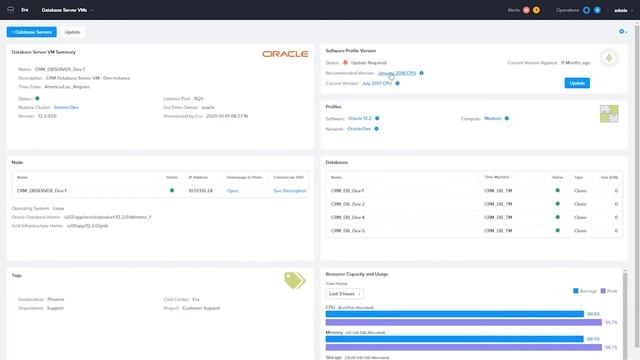Click the purple CPU peak usage bar
The image size is (640, 360).
[464, 322]
